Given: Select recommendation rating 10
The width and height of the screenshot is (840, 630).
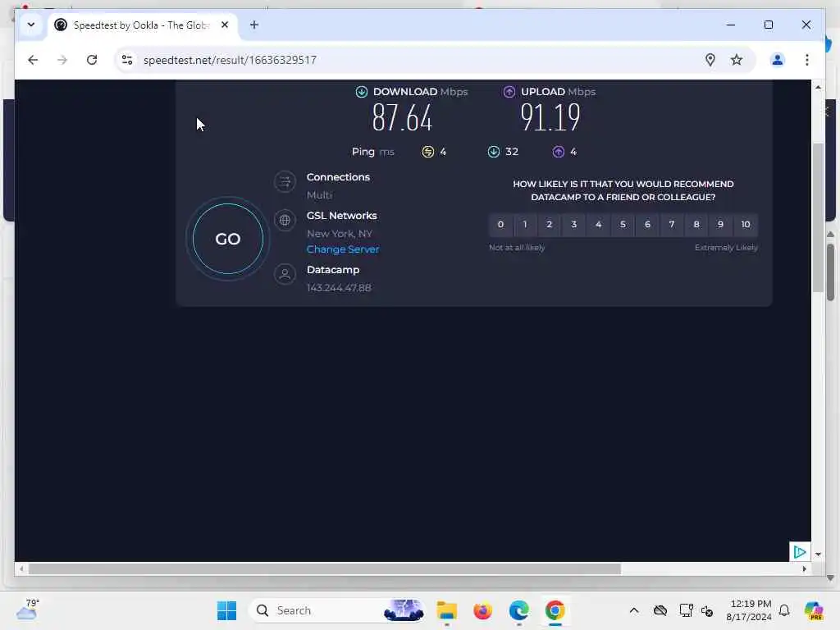Looking at the screenshot, I should coord(745,225).
